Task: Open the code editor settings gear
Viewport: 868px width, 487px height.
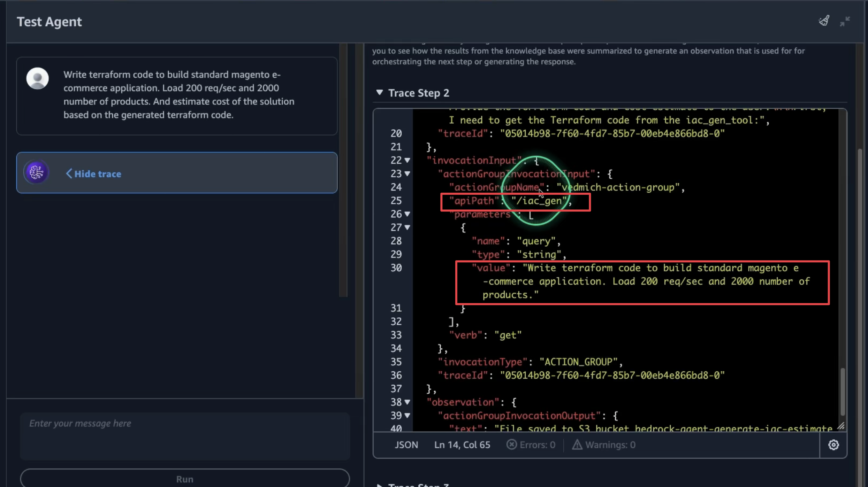Action: (833, 445)
